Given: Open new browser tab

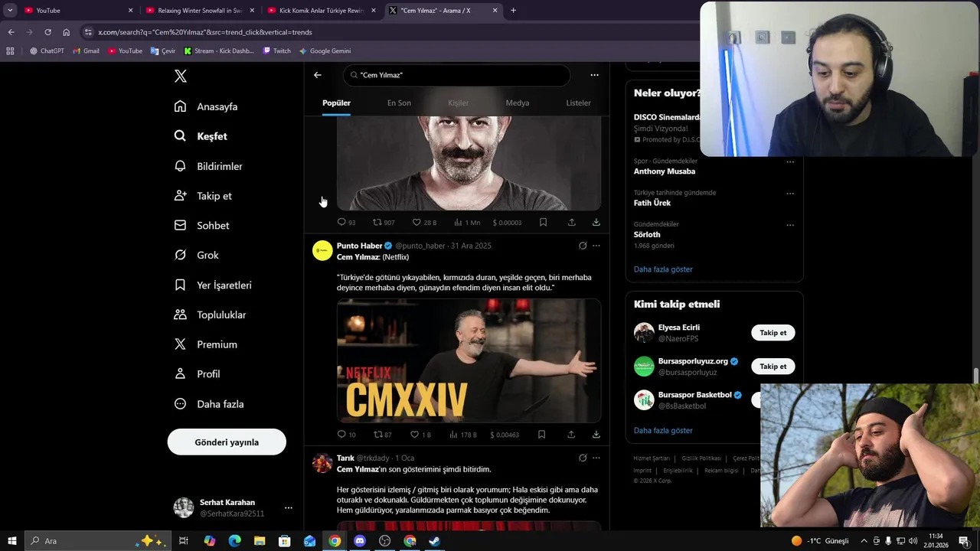Looking at the screenshot, I should (513, 11).
